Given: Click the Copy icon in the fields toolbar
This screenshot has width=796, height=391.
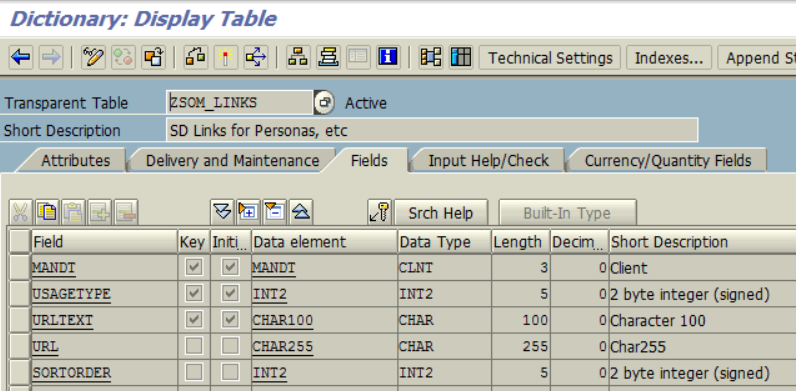Looking at the screenshot, I should click(x=47, y=212).
